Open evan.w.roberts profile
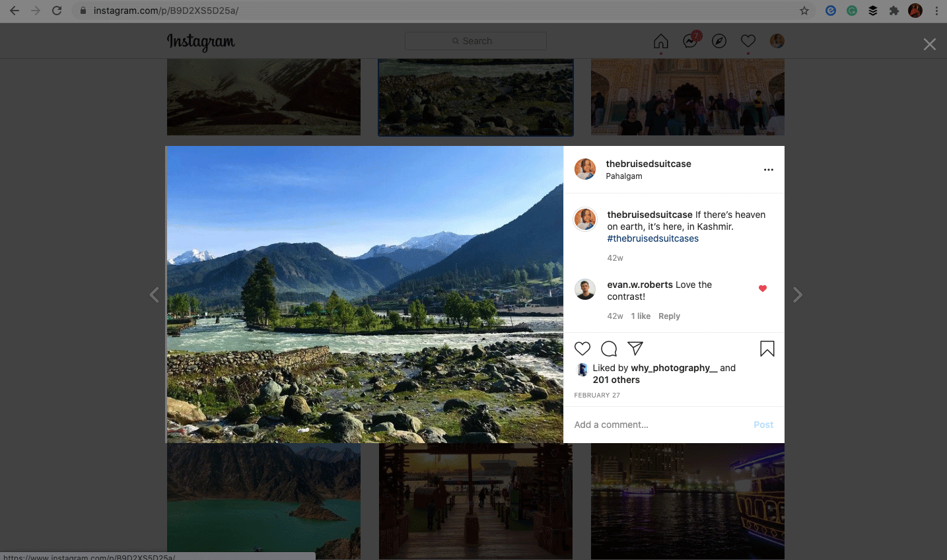Screen dimensions: 947x560 click(x=640, y=285)
